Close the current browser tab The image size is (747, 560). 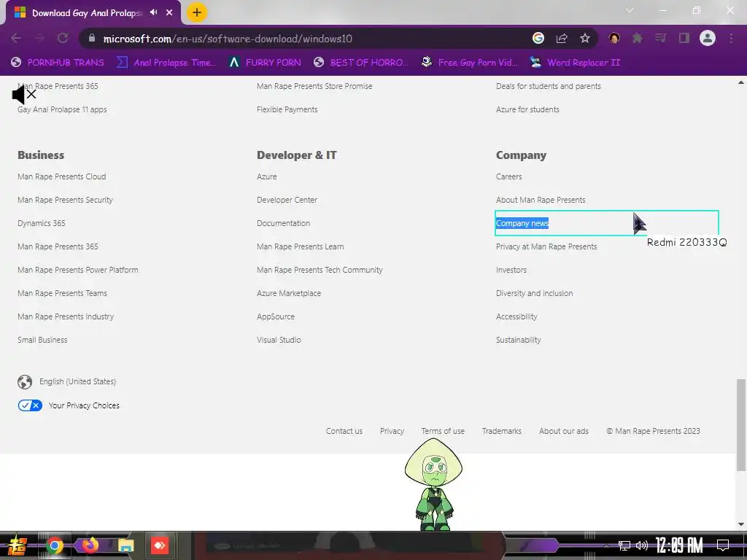[169, 12]
